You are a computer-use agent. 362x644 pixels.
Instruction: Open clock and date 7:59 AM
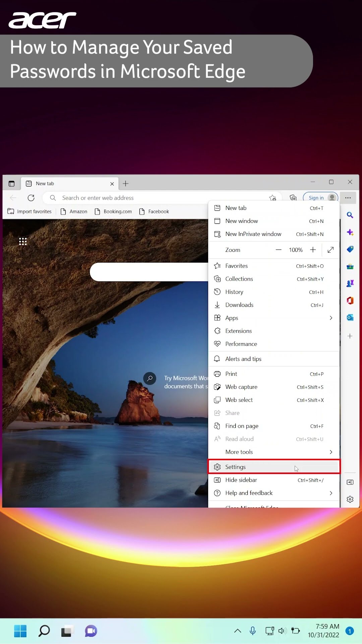pyautogui.click(x=323, y=631)
